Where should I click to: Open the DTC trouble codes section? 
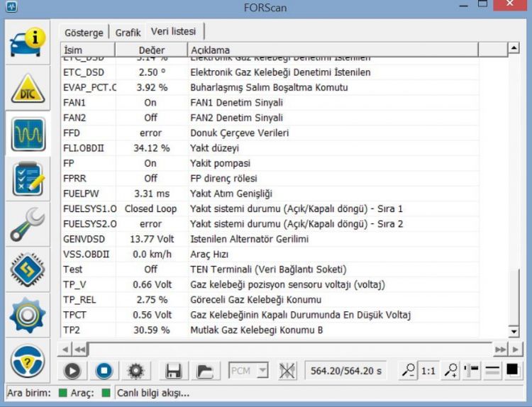[x=28, y=88]
